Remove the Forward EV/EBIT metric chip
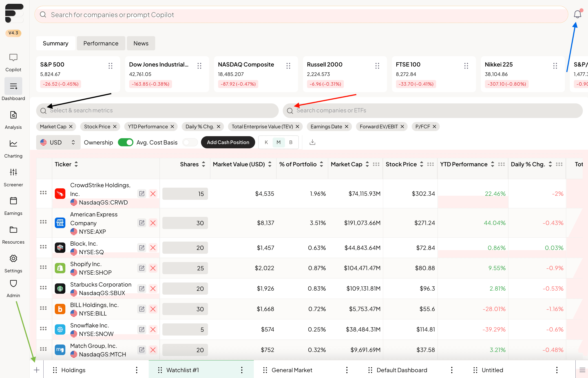The height and width of the screenshot is (378, 588). (402, 126)
